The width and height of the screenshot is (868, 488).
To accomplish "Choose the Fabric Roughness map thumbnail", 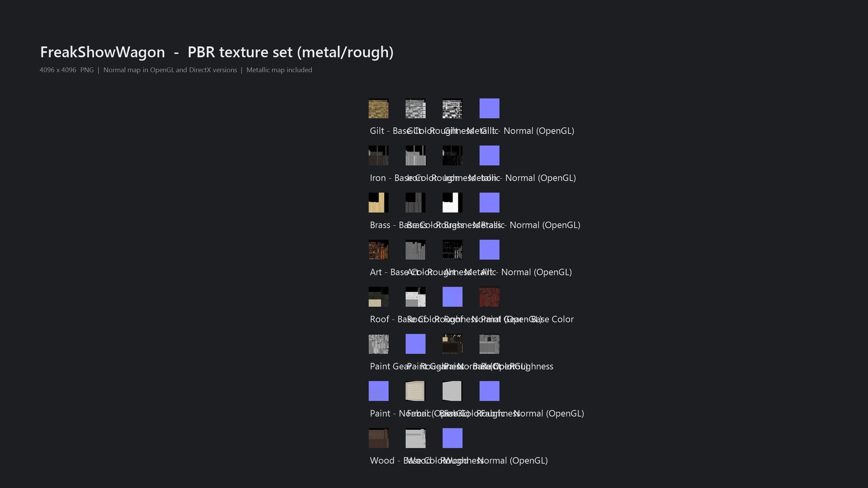I will 453,391.
